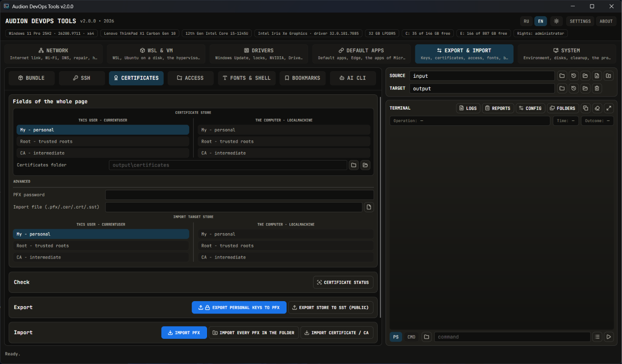Open the TARGET folder history
Screen dimensions: 622x364
tap(574, 88)
